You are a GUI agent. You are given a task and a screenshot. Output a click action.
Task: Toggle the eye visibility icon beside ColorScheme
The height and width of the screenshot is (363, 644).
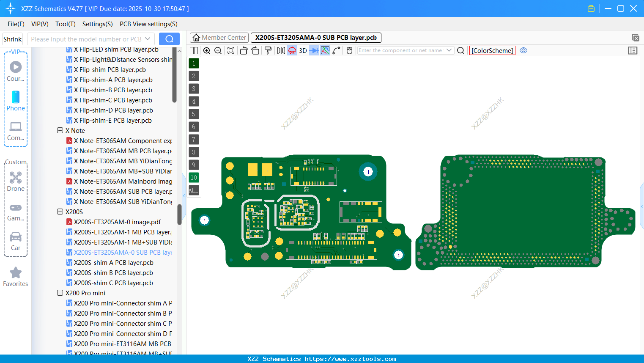(x=523, y=50)
